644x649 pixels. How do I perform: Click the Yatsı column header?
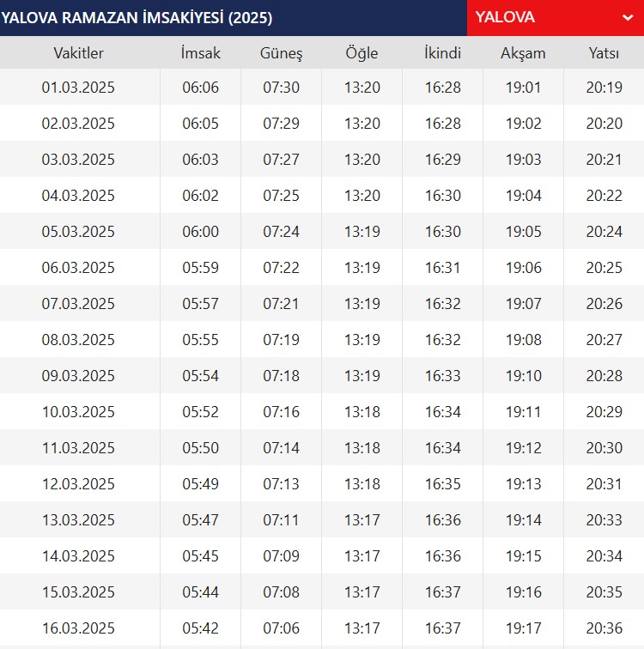click(604, 53)
